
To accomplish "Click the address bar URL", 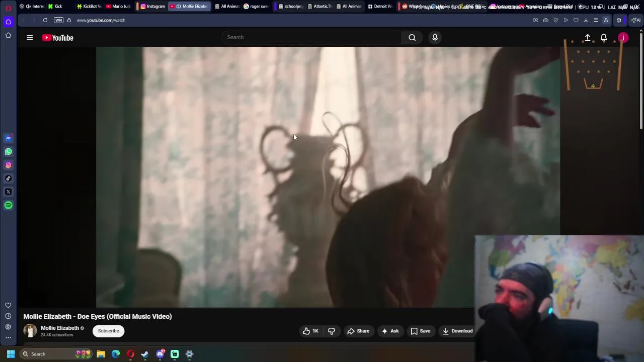I will click(101, 20).
